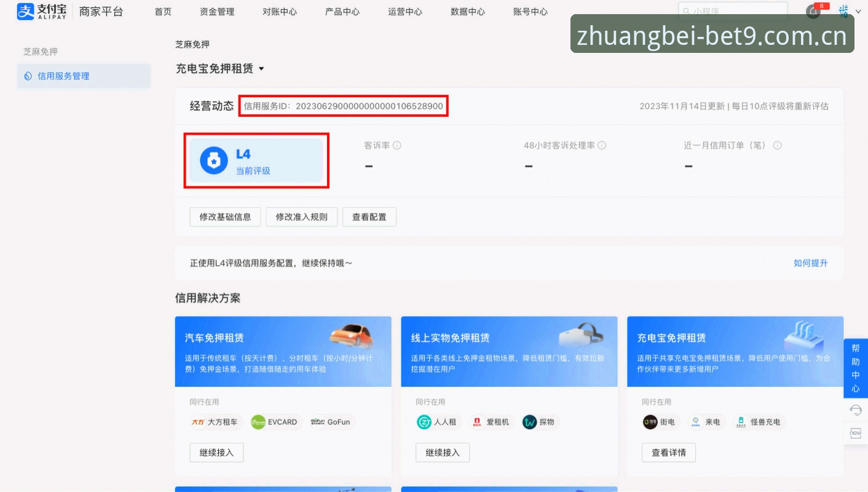This screenshot has height=492, width=868.
Task: Click 继续接入 under 线上实物免押租赁
Action: coord(443,453)
